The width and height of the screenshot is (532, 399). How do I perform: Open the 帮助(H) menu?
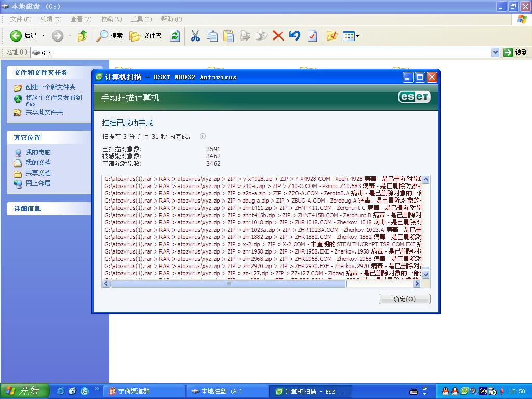171,19
